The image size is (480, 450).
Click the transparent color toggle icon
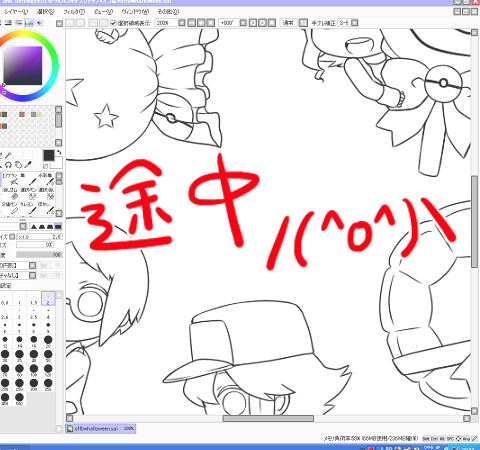tap(46, 166)
